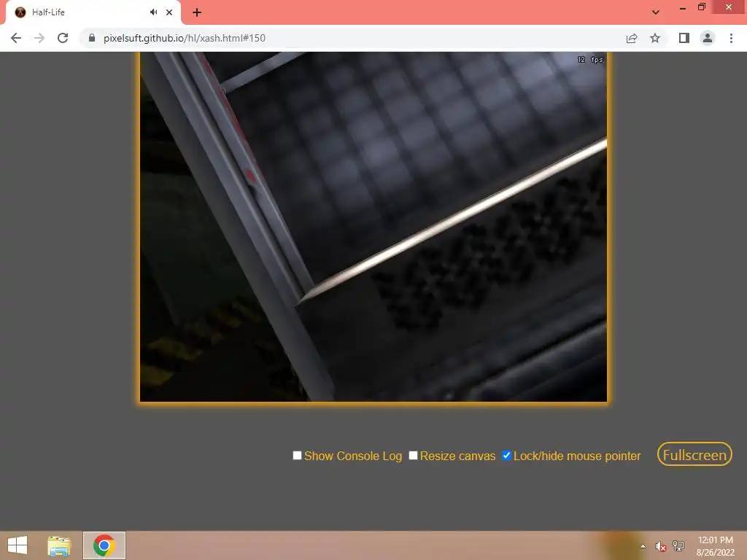
Task: Restore down the Chrome window
Action: point(701,7)
